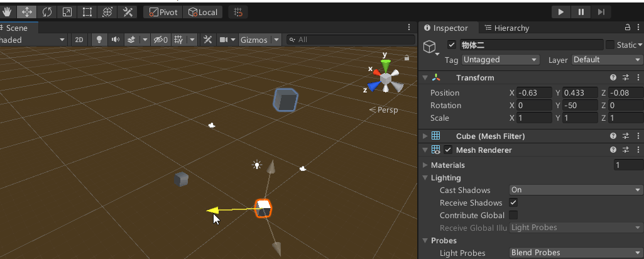Screen dimensions: 644x259
Task: Switch to the Hierarchy tab
Action: click(507, 28)
